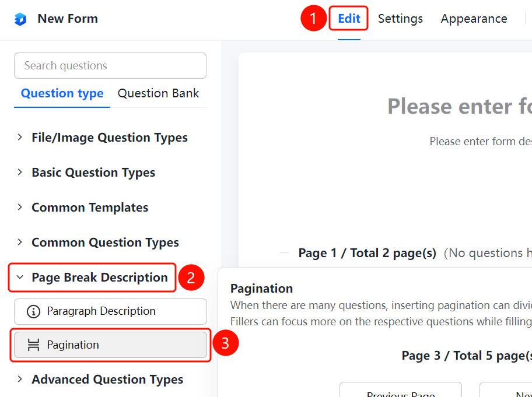This screenshot has height=397, width=532.
Task: Click the Paragraph Description info icon
Action: [33, 311]
